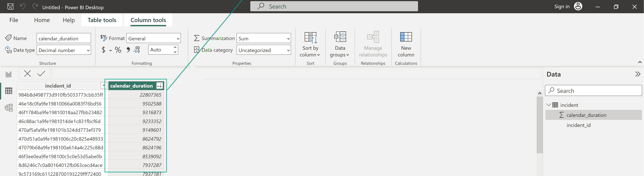Click the title bar Search box
This screenshot has height=176, width=644.
tap(334, 6)
